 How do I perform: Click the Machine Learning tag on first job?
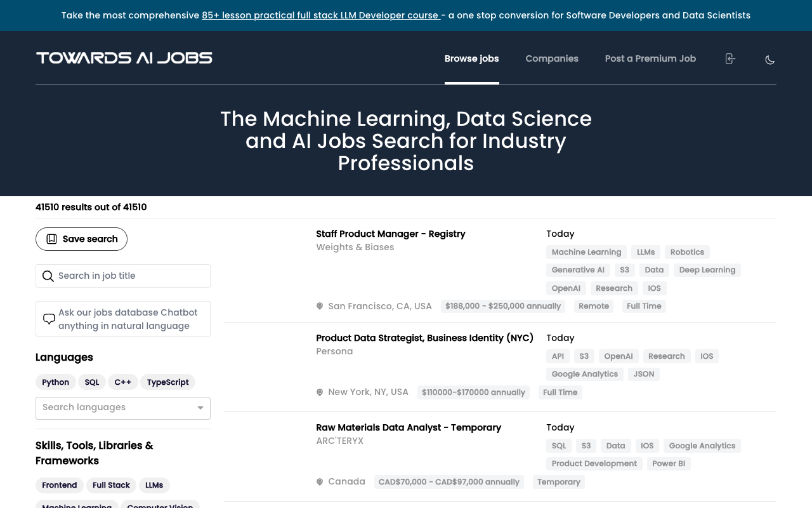pos(586,252)
